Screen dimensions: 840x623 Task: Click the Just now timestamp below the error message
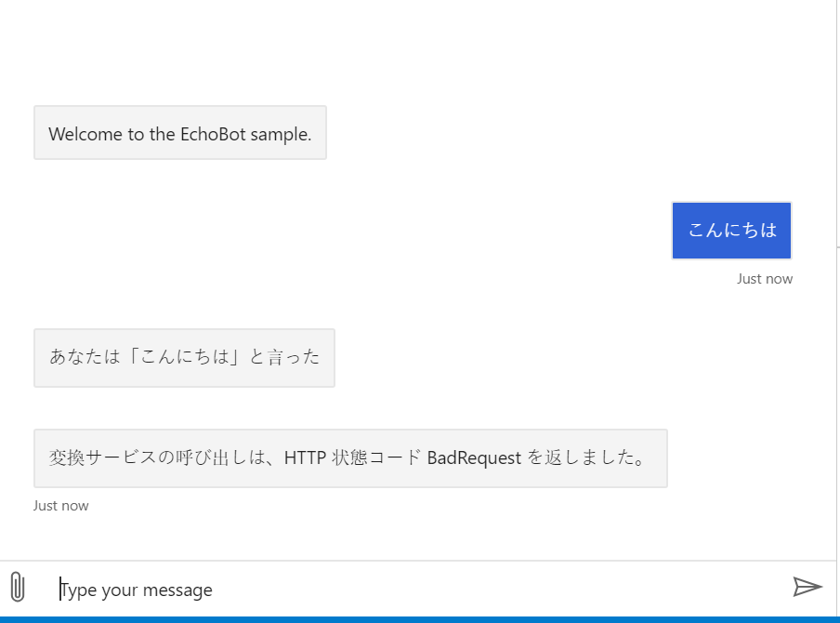(x=60, y=505)
